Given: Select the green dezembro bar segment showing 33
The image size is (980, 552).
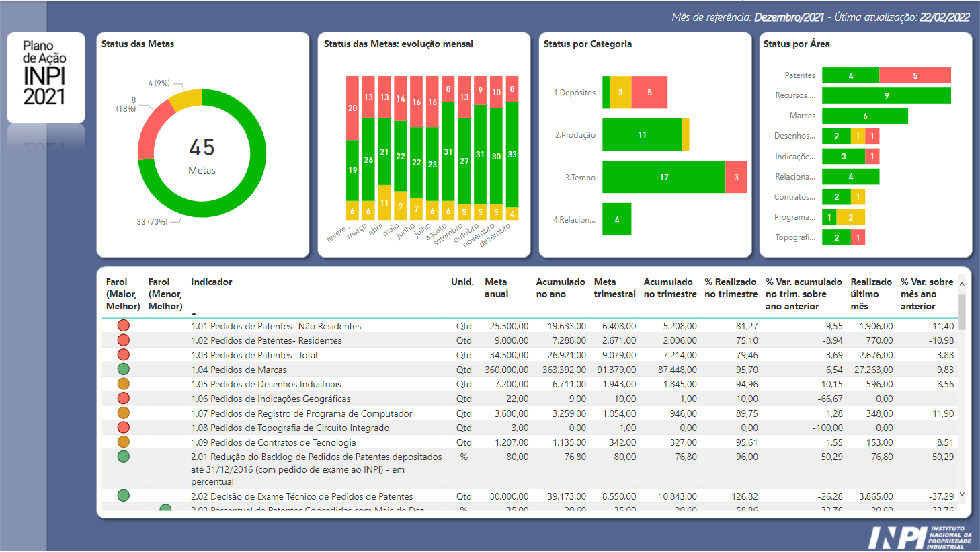Looking at the screenshot, I should point(512,155).
